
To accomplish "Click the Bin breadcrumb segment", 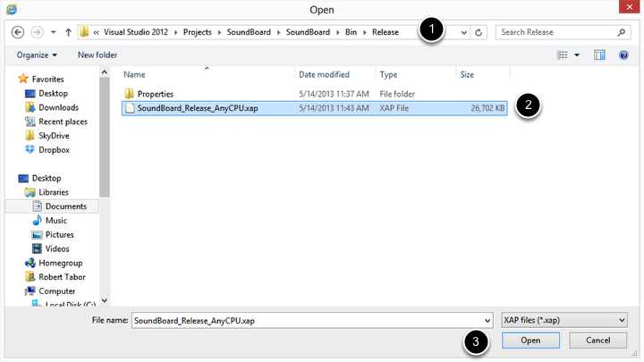I will tap(351, 32).
